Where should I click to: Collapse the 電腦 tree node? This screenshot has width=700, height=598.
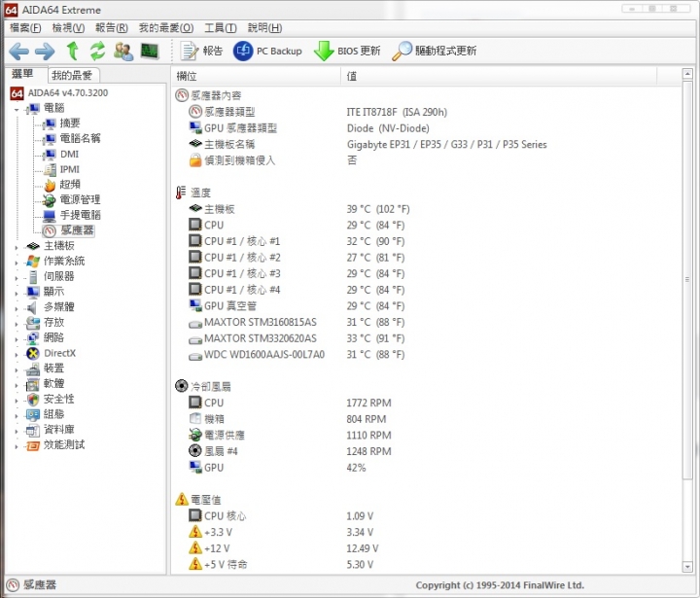[17, 109]
